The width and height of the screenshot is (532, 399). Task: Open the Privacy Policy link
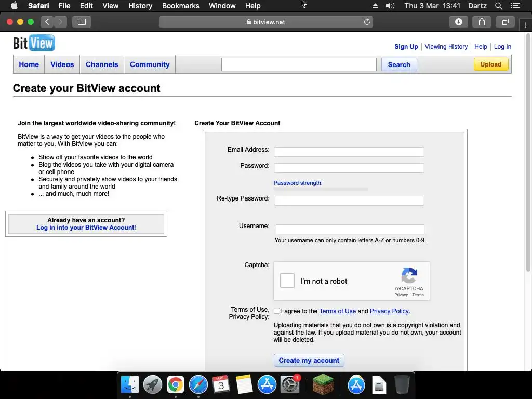[389, 311]
